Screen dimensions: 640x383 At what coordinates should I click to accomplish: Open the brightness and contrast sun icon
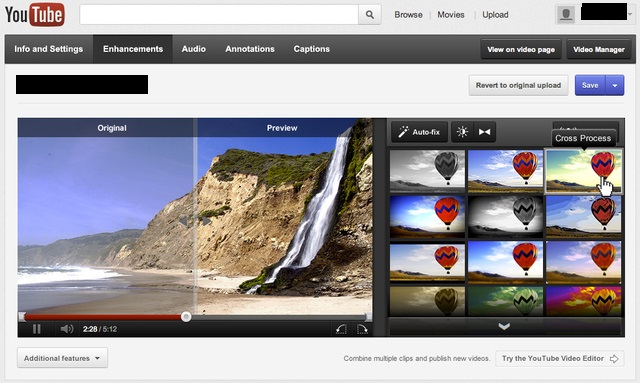coord(462,132)
